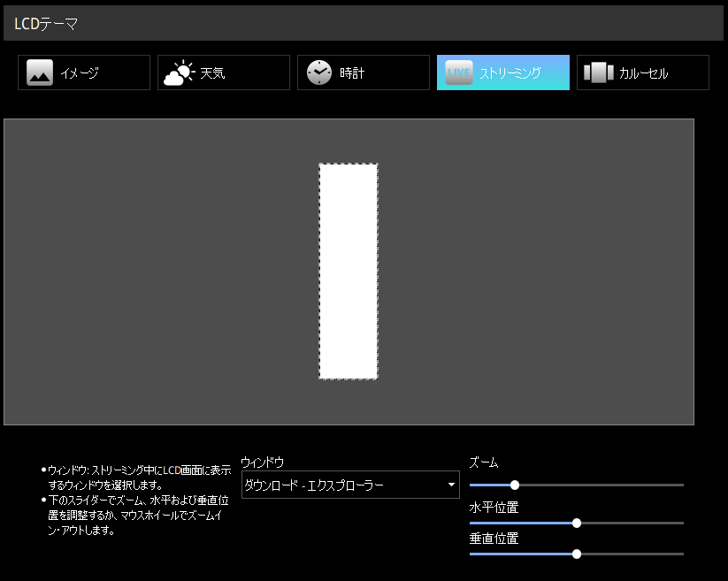This screenshot has height=581, width=728.
Task: Click the analog clock icon
Action: coord(319,73)
